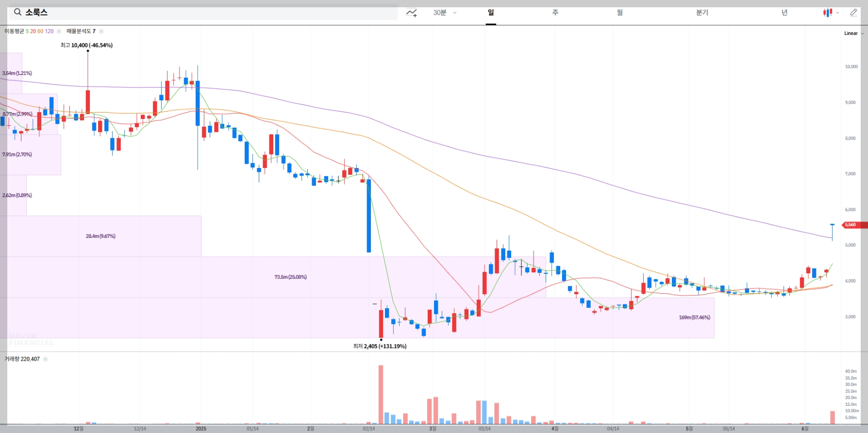Image resolution: width=868 pixels, height=433 pixels.
Task: Click the 매물분석도 7 indicator label
Action: tap(81, 31)
